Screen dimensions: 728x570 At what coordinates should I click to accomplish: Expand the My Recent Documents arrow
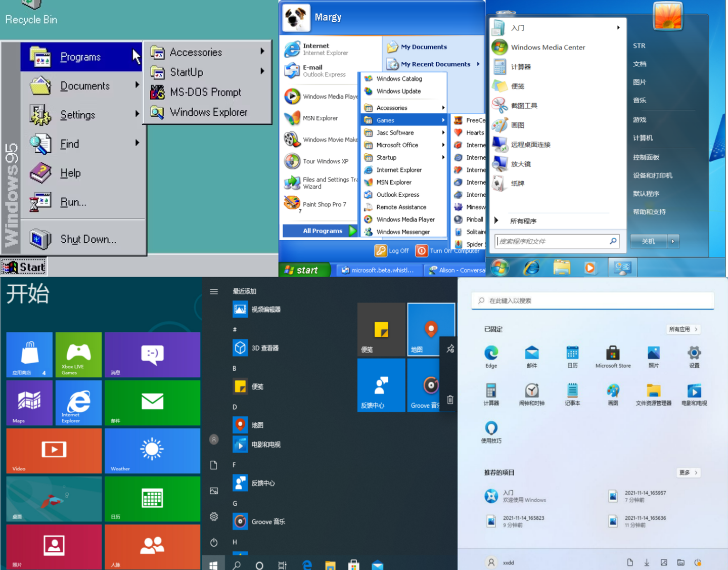click(477, 64)
